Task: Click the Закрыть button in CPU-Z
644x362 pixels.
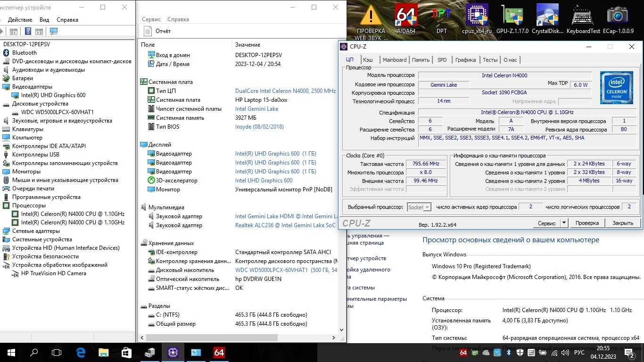Action: point(623,223)
